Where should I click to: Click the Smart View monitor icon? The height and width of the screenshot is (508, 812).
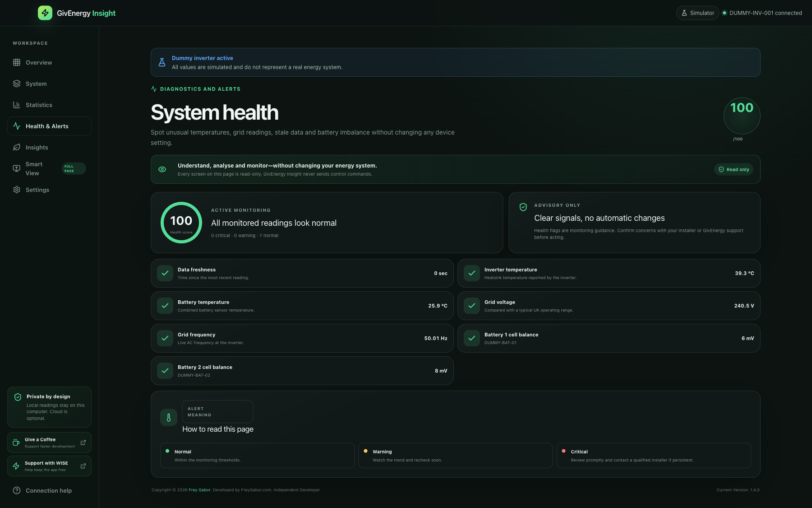pos(17,168)
